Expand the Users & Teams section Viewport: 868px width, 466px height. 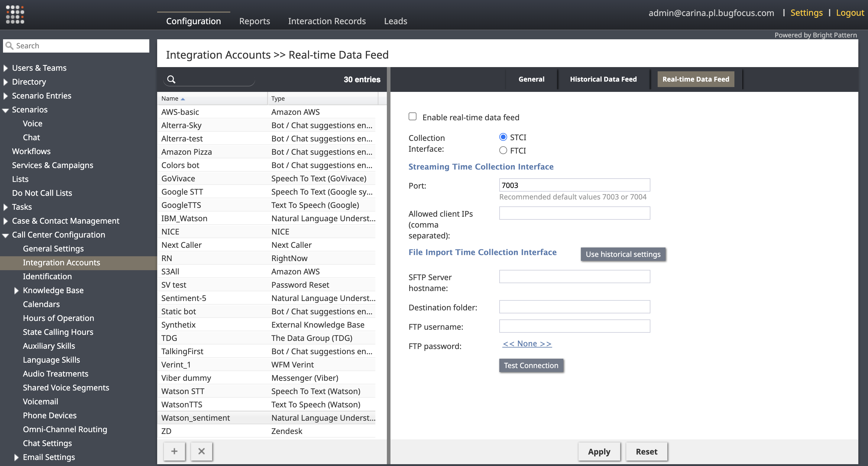pos(6,68)
